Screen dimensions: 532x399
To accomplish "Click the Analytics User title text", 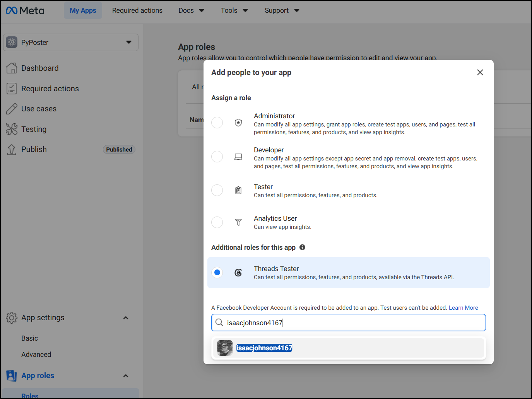I will pos(275,218).
